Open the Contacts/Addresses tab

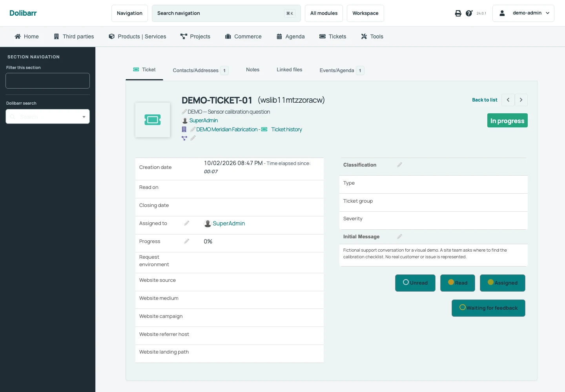pyautogui.click(x=200, y=71)
